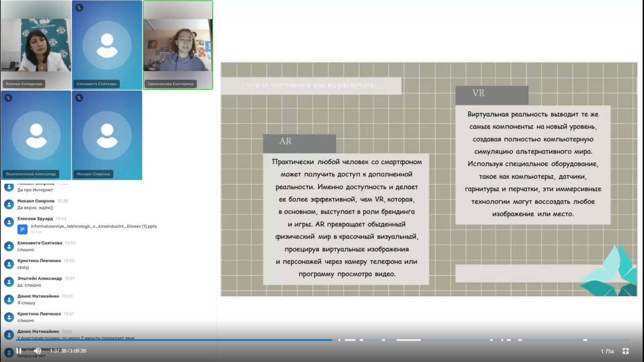Click the Ксения Холодкова name label
Image resolution: width=644 pixels, height=362 pixels.
tap(24, 84)
